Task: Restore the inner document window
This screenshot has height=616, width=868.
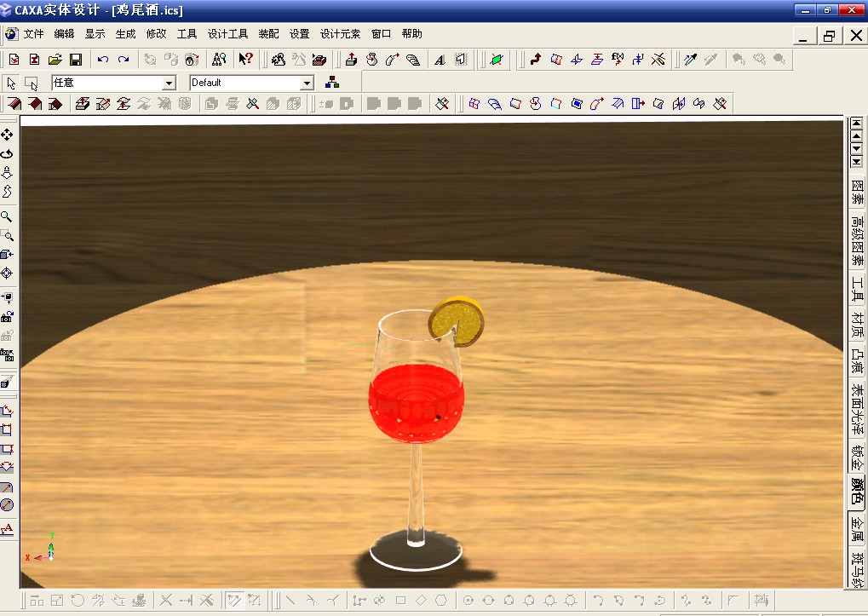Action: pos(830,36)
